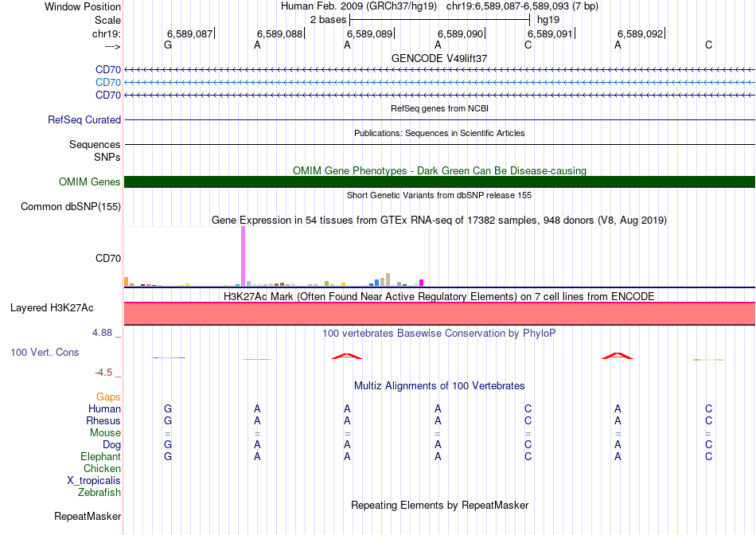The image size is (756, 535).
Task: Click the Layered H3K27Ac track label
Action: tap(52, 308)
